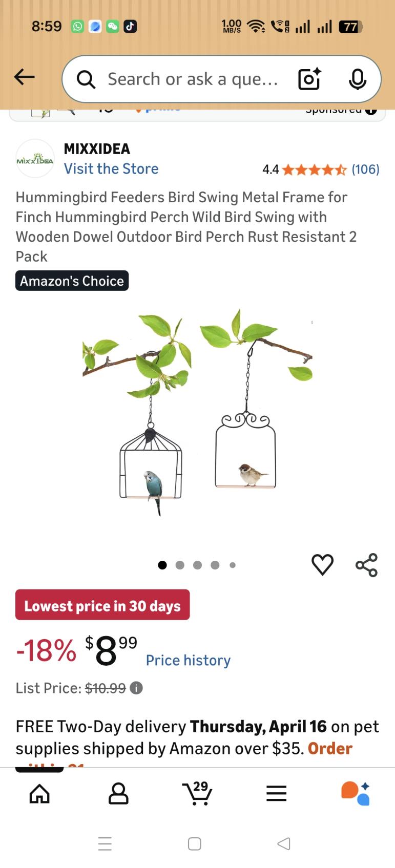This screenshot has height=868, width=395.
Task: Open camera lens search
Action: point(309,79)
